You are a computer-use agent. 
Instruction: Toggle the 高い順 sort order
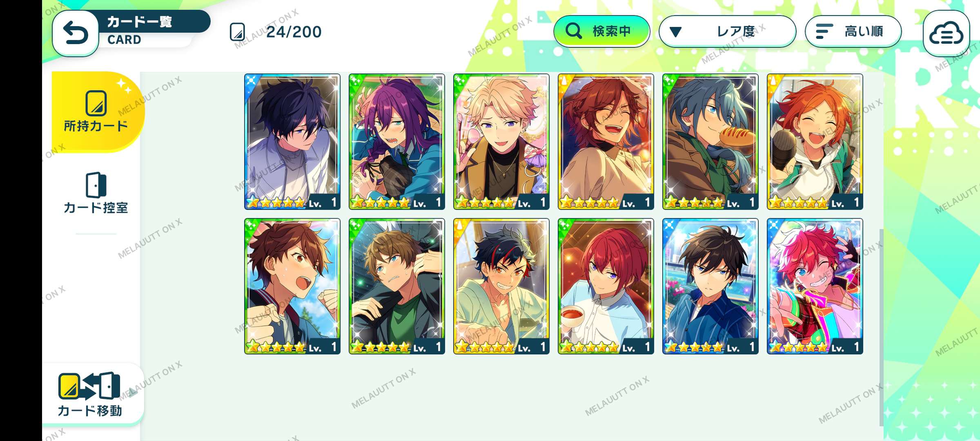pyautogui.click(x=853, y=31)
